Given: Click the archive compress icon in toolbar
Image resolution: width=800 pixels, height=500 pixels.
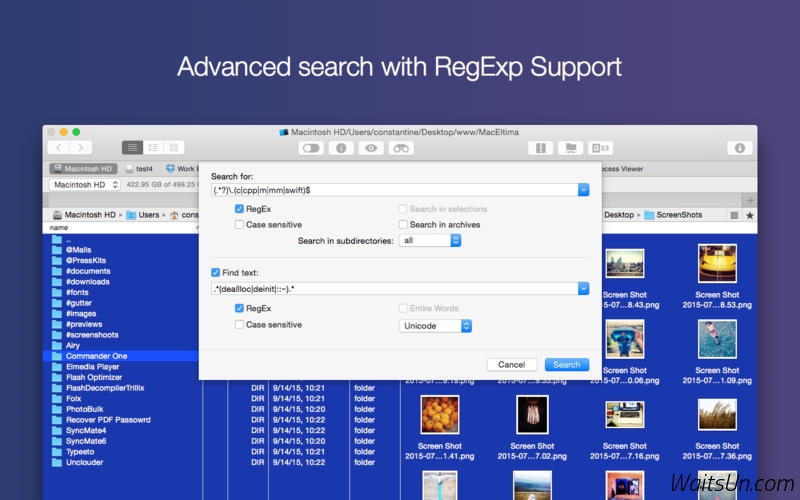Looking at the screenshot, I should point(540,148).
